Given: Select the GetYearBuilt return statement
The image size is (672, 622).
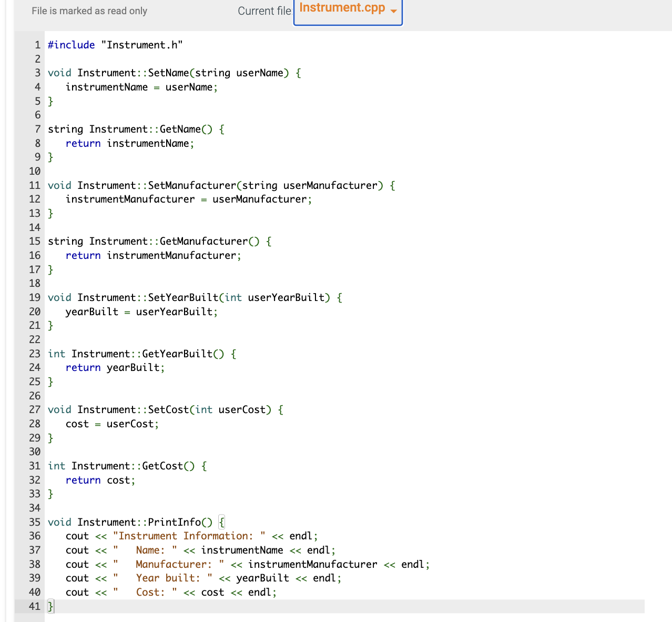Looking at the screenshot, I should (115, 367).
